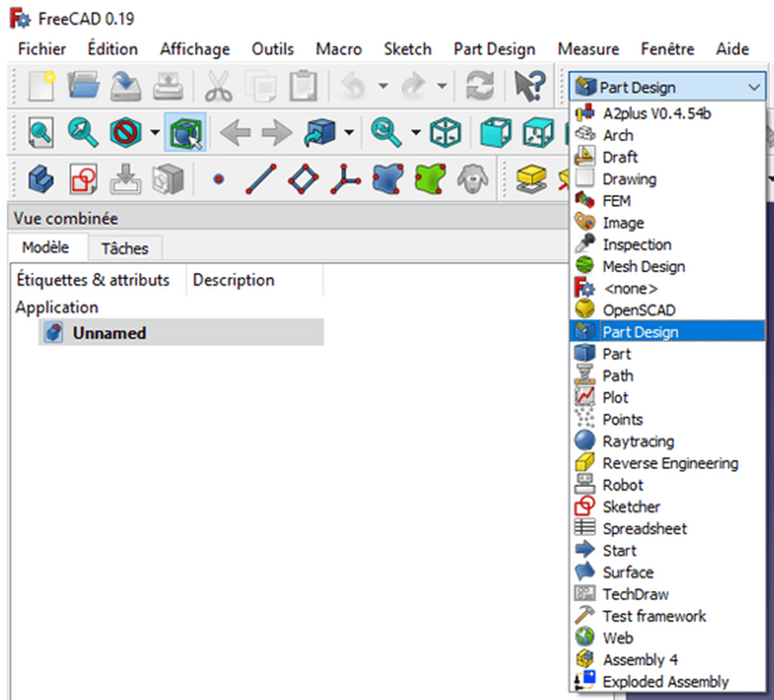Click the Create body icon

point(41,178)
